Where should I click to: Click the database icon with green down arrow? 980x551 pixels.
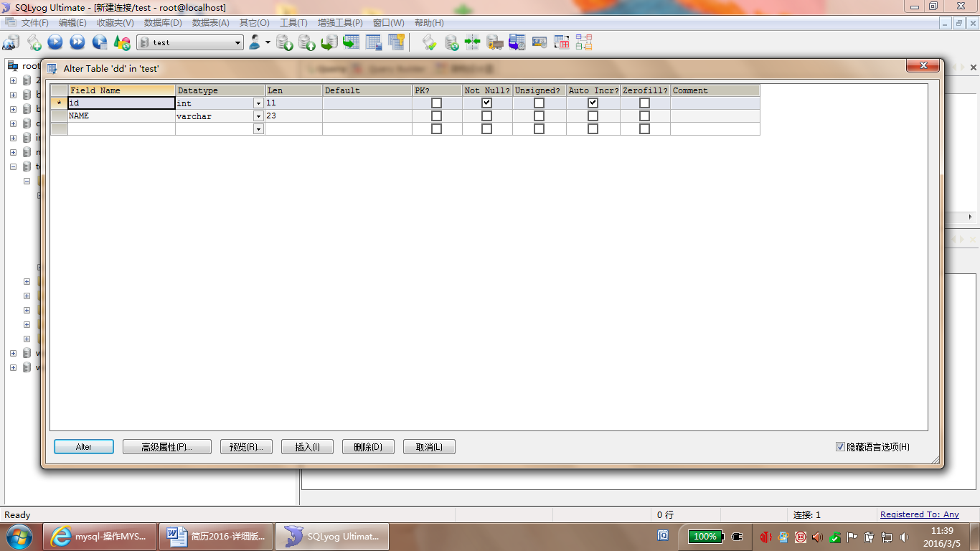tap(285, 42)
